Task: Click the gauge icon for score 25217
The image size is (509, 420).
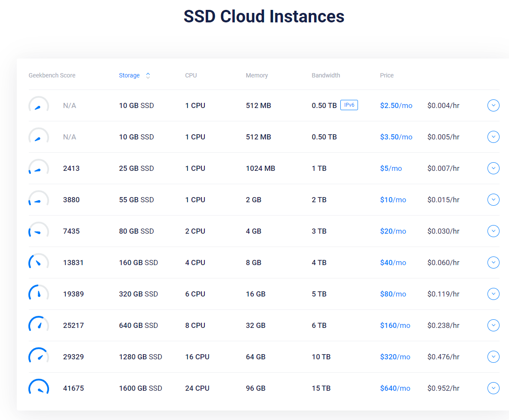Action: pyautogui.click(x=39, y=325)
